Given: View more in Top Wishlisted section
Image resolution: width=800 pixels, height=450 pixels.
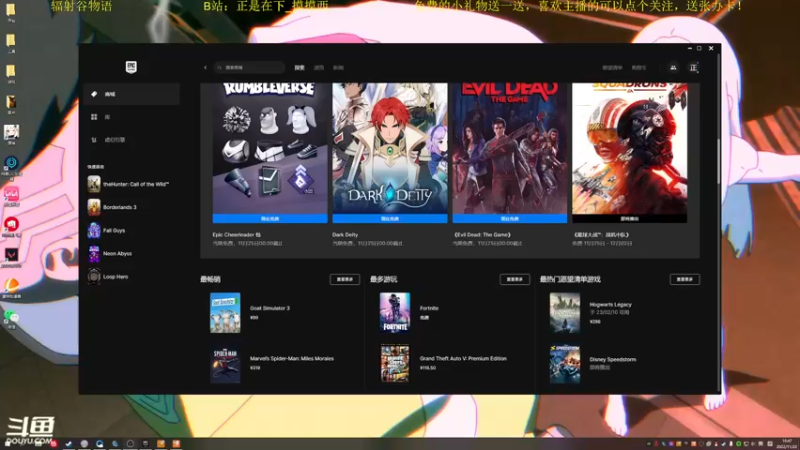Looking at the screenshot, I should click(x=685, y=279).
